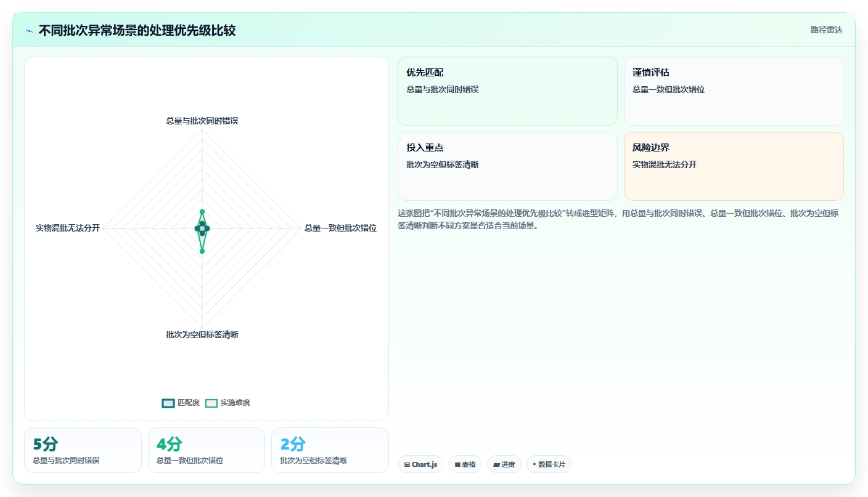The width and height of the screenshot is (868, 497).
Task: Open the 投入重点 card
Action: [x=507, y=166]
